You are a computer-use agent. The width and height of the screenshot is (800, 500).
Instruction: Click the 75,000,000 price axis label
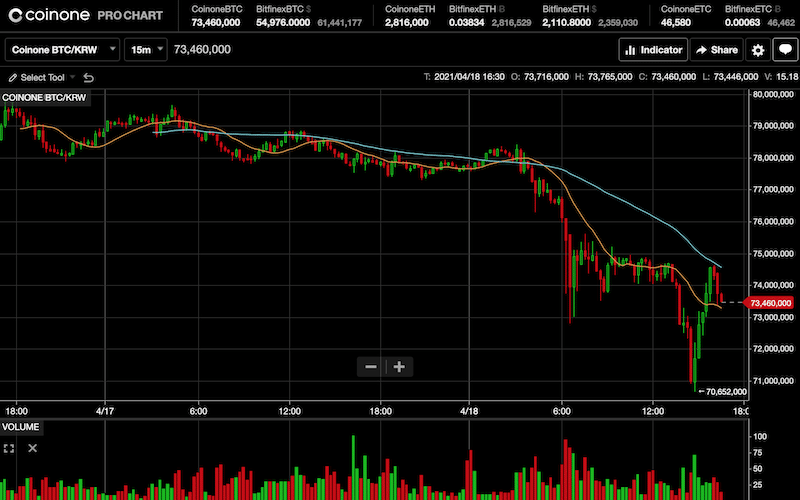[x=773, y=254]
